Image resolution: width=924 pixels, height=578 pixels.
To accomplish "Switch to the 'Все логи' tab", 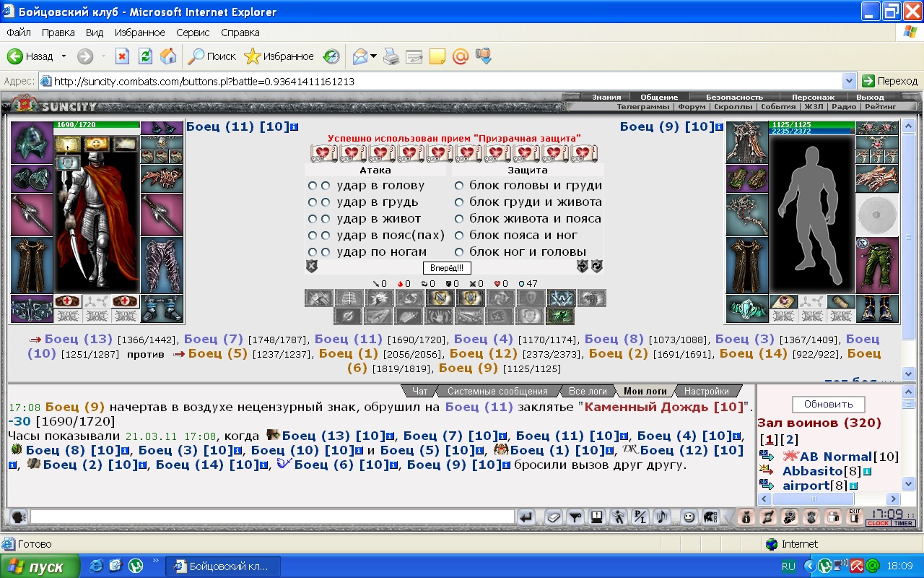I will [x=586, y=391].
